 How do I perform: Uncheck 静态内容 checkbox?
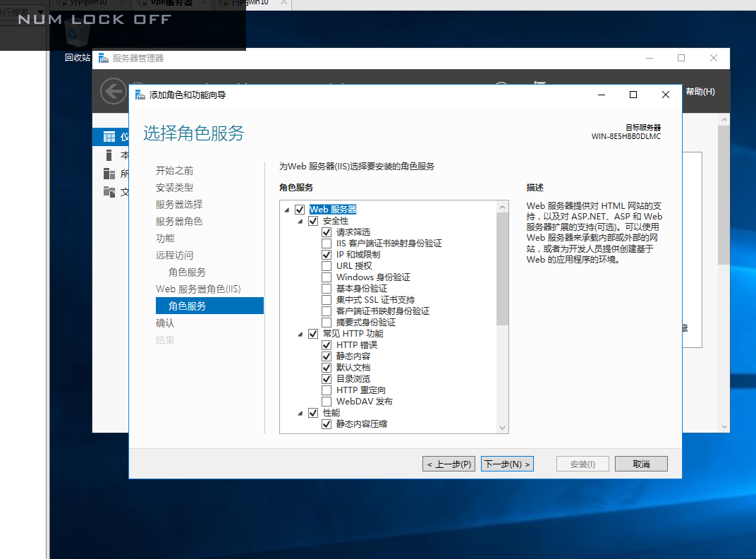tap(327, 356)
